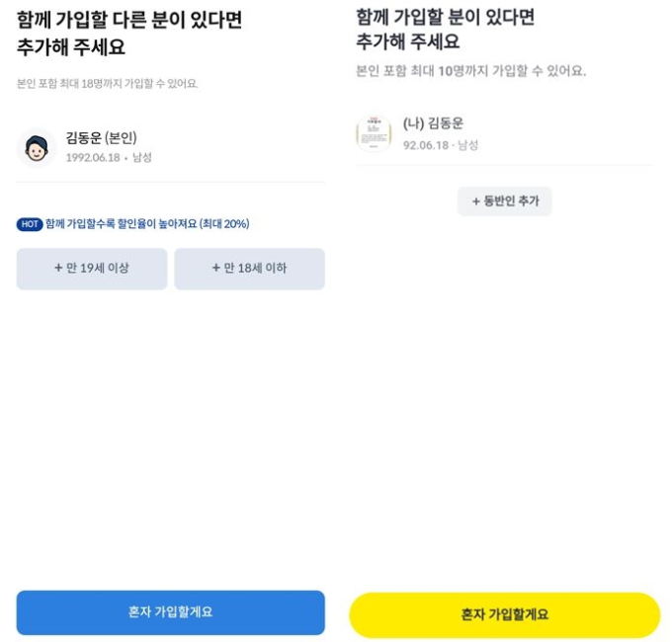Click the 92.06.18 birth date
Viewport: 672px width, 642px height.
click(x=426, y=145)
